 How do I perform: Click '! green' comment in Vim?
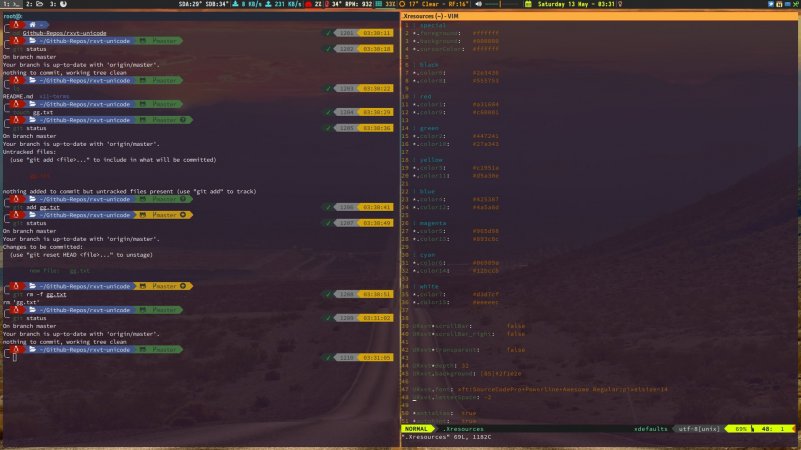(426, 128)
